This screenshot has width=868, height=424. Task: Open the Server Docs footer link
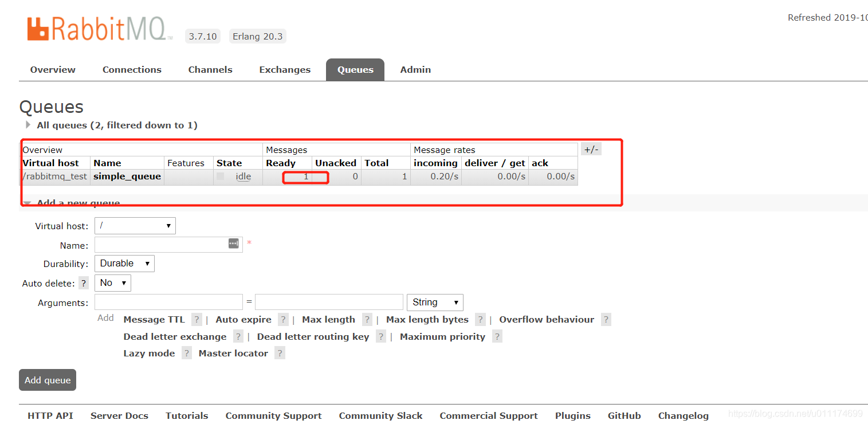(119, 416)
